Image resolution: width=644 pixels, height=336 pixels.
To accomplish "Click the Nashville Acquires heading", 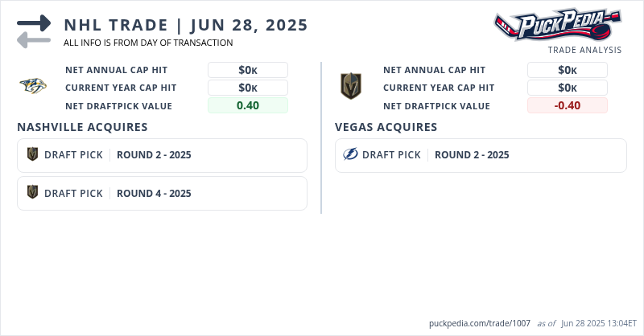I will tap(82, 127).
